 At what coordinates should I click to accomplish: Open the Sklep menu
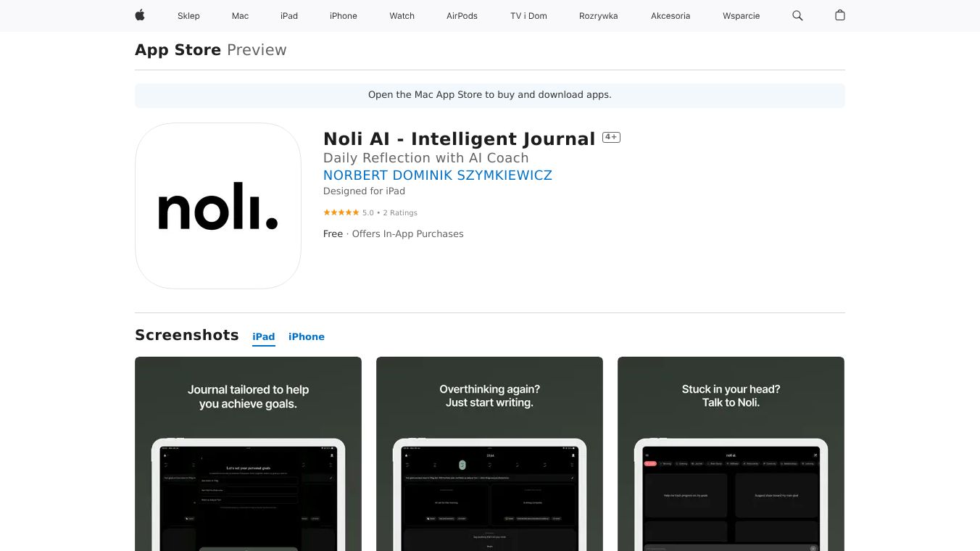pos(188,16)
